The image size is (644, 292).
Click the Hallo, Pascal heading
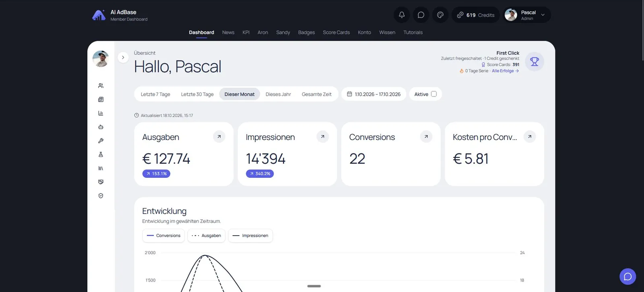(x=178, y=67)
